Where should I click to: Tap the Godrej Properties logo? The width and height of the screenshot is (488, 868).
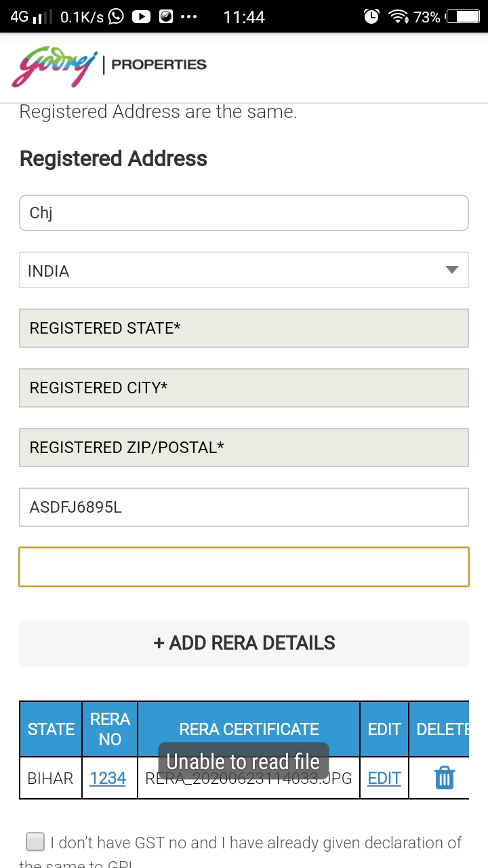[109, 66]
